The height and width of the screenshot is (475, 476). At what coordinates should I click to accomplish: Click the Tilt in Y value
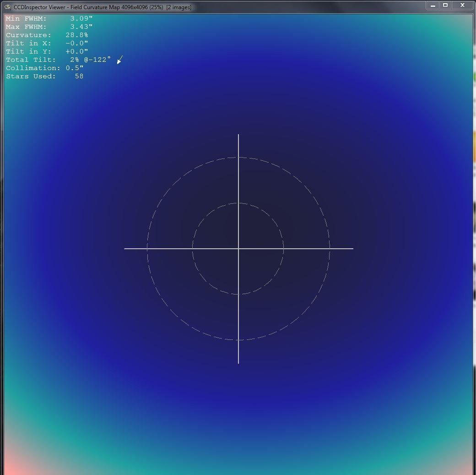[76, 52]
